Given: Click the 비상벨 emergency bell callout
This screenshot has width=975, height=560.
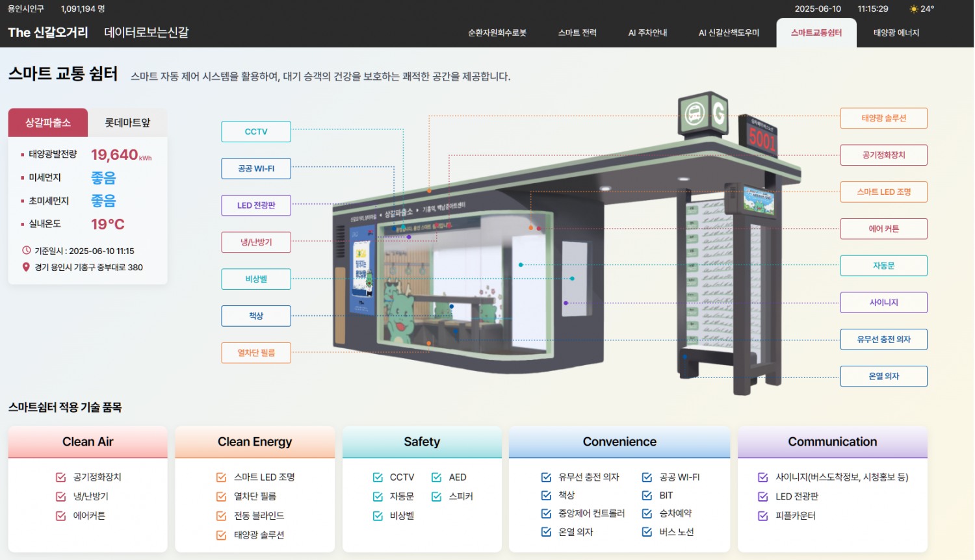Looking at the screenshot, I should [255, 279].
